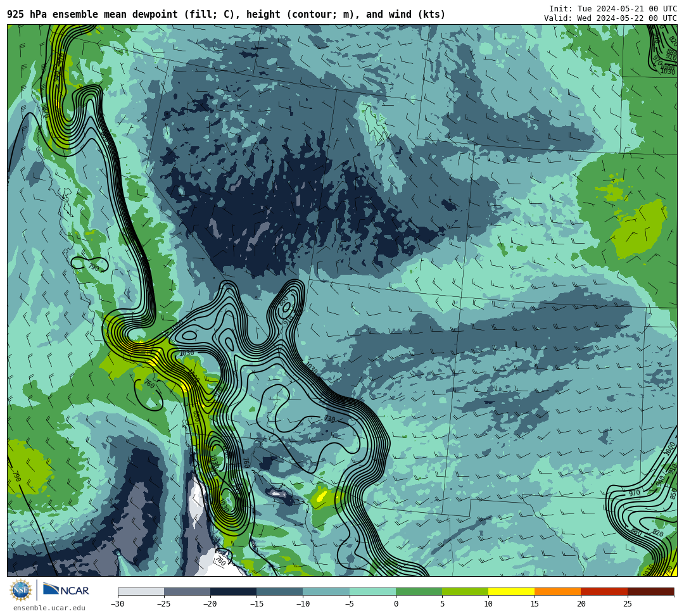
Task: Click the -5 to 0 mint colorbar swatch
Action: point(372,591)
